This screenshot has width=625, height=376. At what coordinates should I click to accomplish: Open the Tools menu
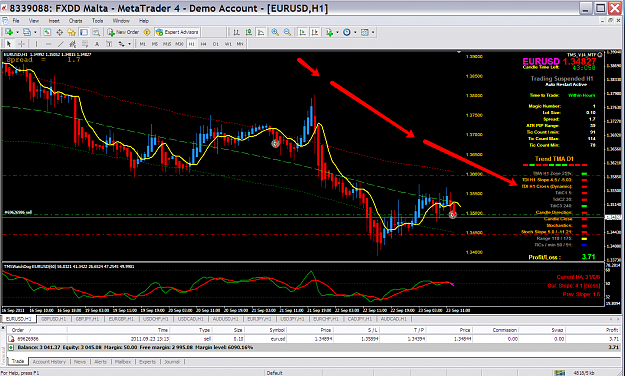click(x=98, y=21)
